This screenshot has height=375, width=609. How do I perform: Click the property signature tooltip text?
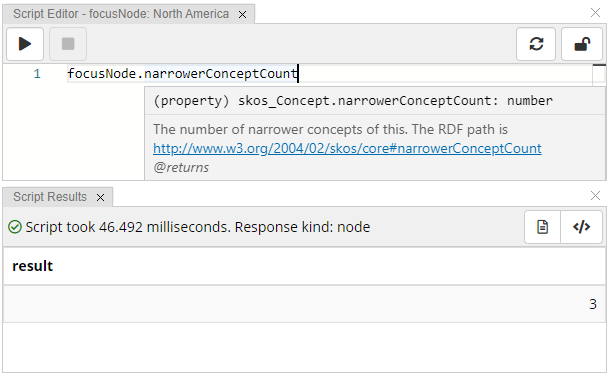tap(353, 101)
